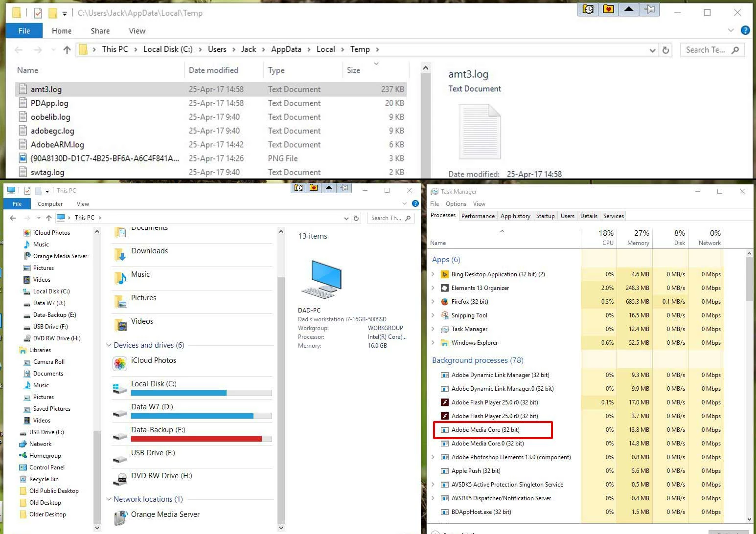Click Data-Backup (E:) red capacity bar

point(201,439)
